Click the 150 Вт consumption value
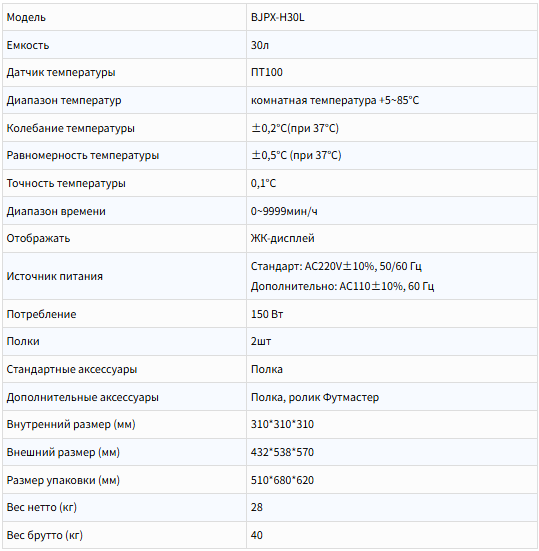539x551 pixels. 267,314
